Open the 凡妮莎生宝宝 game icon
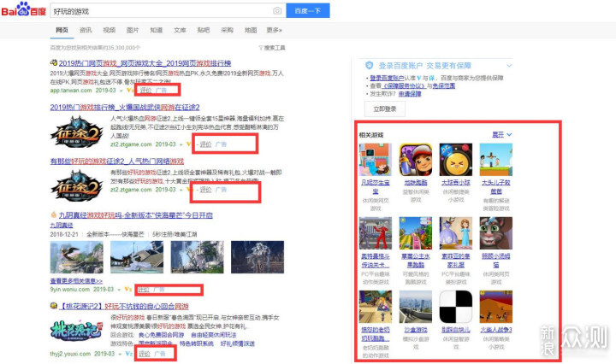This screenshot has width=616, height=364. pos(376,160)
